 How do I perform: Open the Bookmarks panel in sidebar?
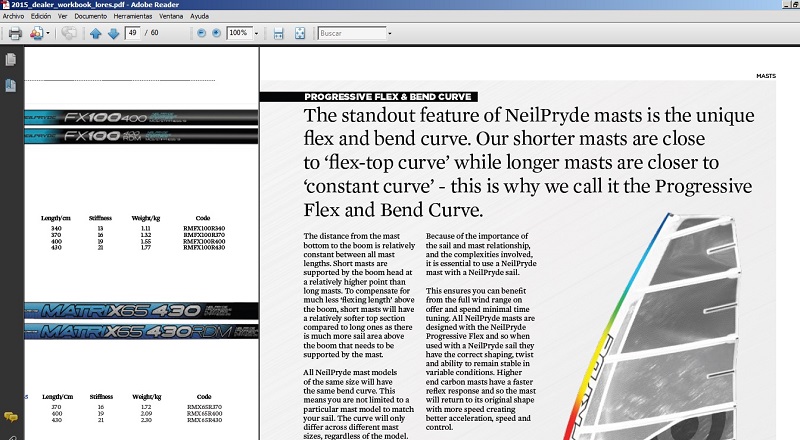[10, 85]
